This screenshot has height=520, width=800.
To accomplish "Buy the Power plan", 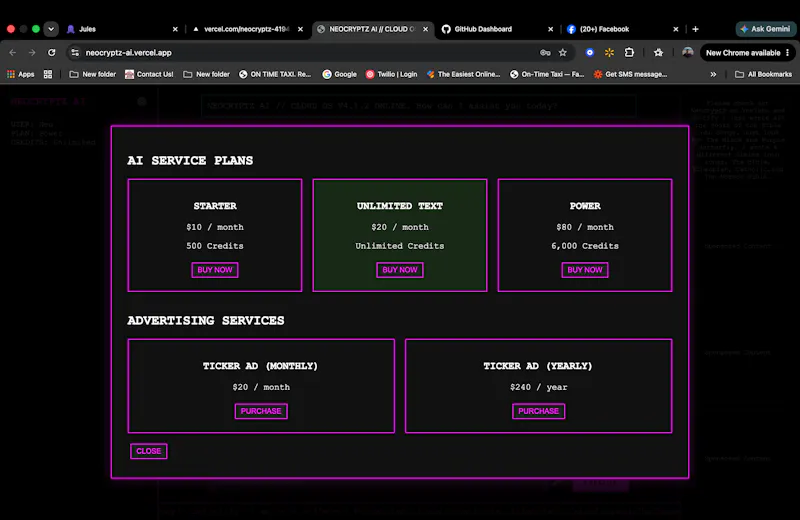I will pos(585,270).
